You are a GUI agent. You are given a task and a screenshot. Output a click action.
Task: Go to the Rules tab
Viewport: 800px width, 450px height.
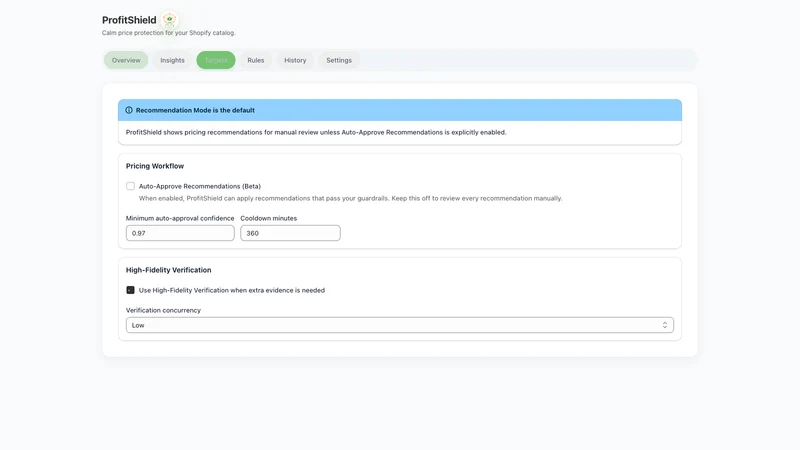tap(256, 60)
